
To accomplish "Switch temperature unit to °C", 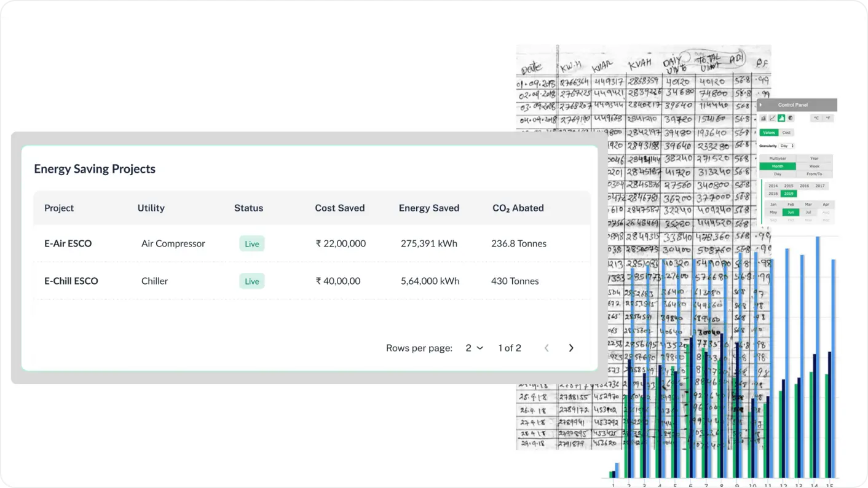I will click(816, 118).
